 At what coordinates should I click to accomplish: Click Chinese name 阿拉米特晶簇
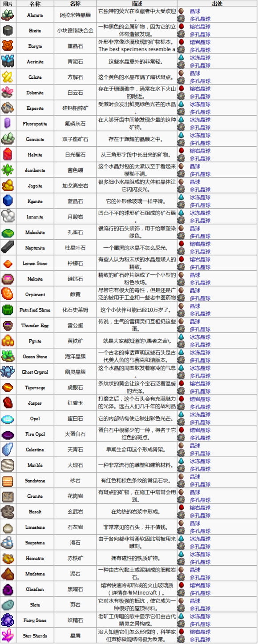[75, 15]
